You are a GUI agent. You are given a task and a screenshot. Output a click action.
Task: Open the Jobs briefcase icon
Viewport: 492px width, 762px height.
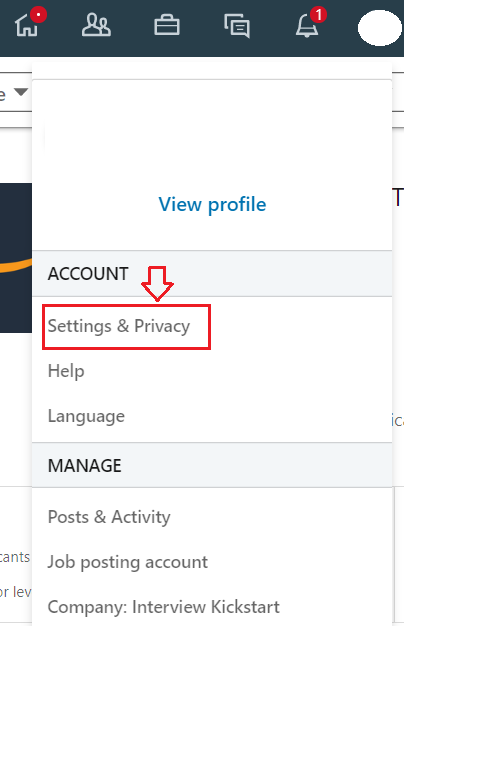click(167, 25)
